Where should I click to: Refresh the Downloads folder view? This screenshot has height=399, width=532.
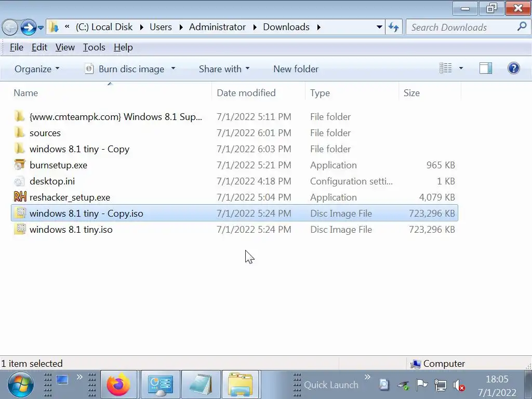point(394,27)
